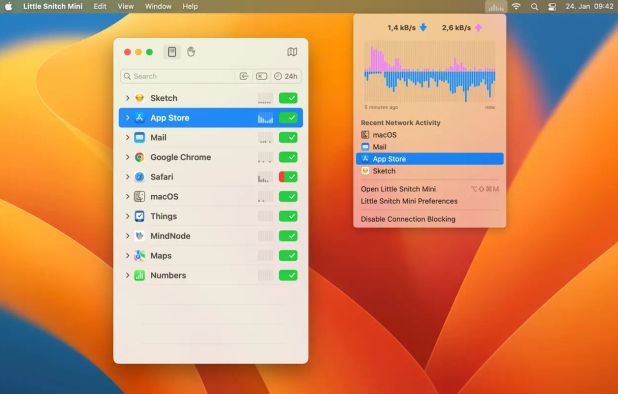Select App Store under Recent Network Activity
618x394 pixels.
[430, 159]
